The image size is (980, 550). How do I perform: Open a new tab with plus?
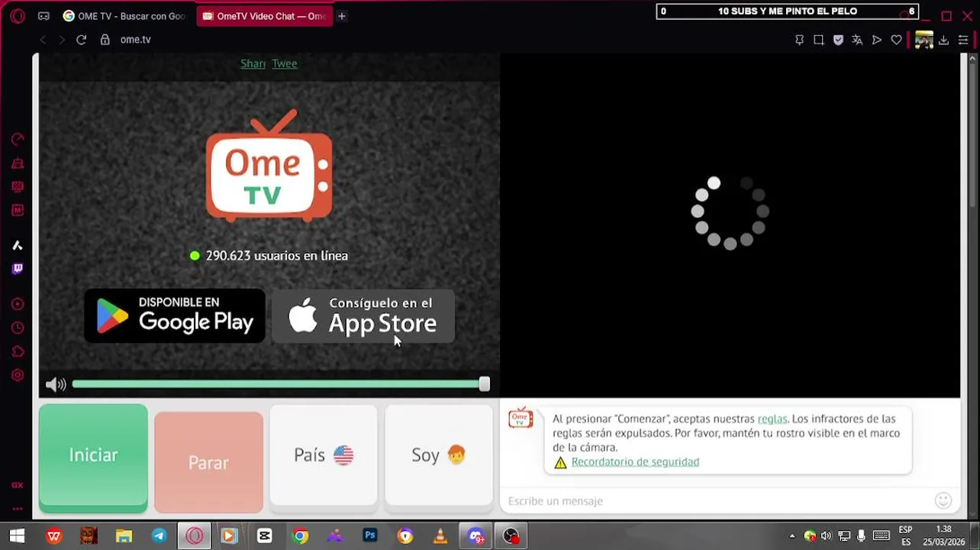click(342, 16)
